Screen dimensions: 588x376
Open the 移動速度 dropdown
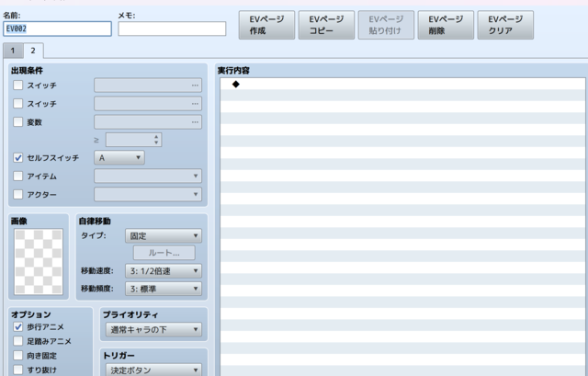point(164,271)
